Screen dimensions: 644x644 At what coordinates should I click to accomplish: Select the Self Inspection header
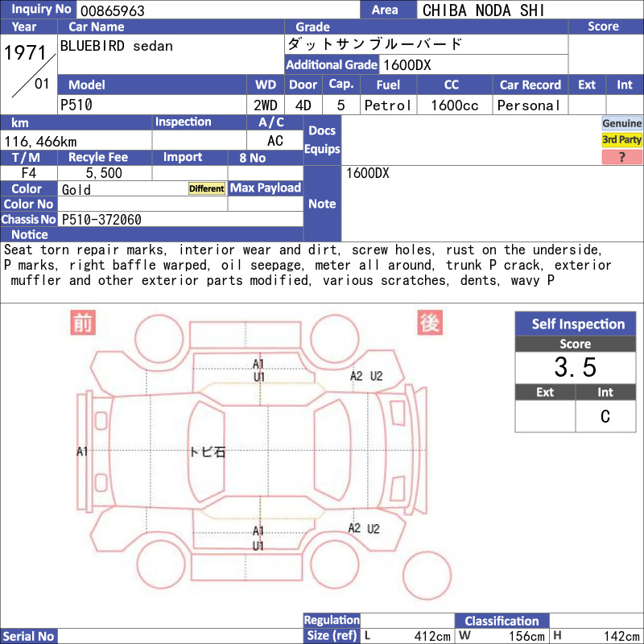click(576, 324)
